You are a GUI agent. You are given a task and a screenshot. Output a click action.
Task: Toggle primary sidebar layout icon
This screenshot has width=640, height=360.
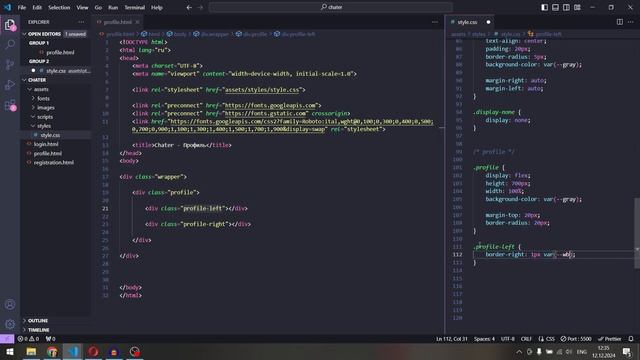(544, 7)
